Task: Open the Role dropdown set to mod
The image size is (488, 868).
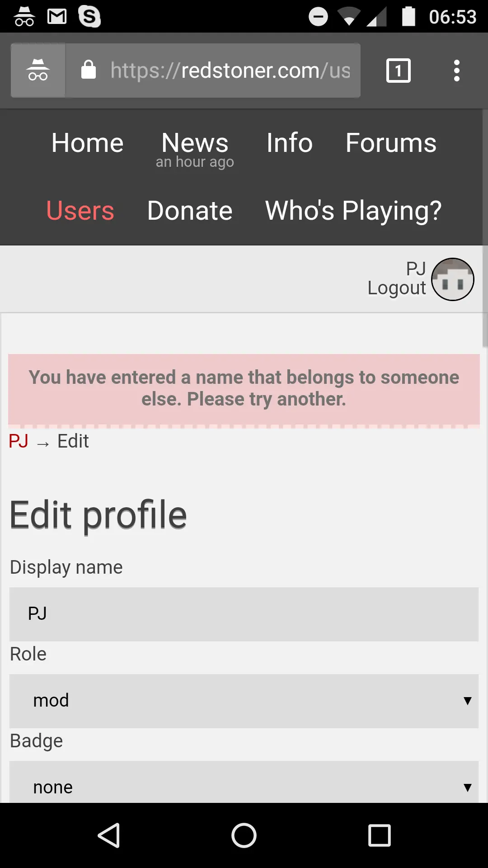Action: click(x=244, y=701)
